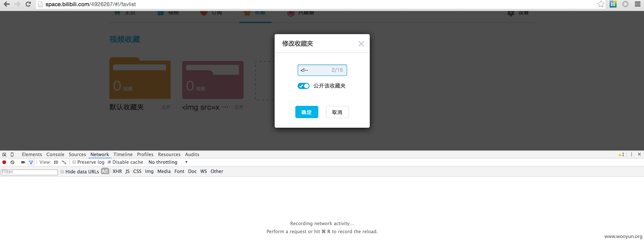The height and width of the screenshot is (242, 644).
Task: Open the Profiles tab
Action: 145,155
